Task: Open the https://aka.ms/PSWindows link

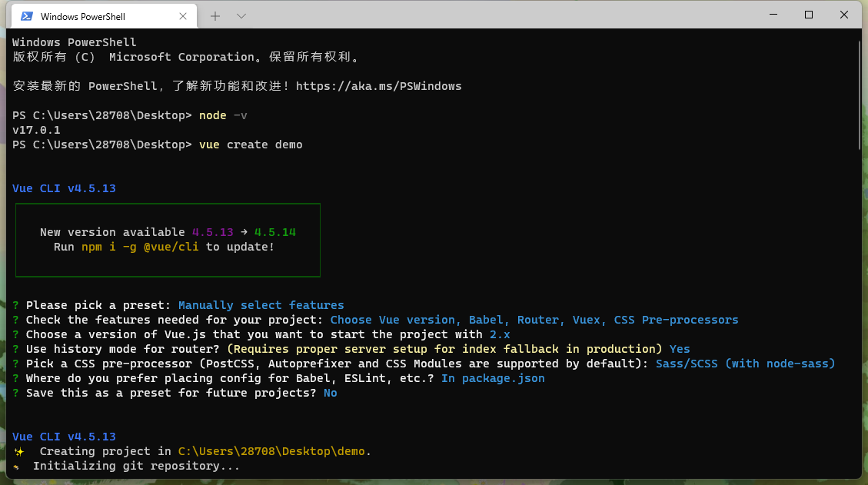Action: [378, 86]
